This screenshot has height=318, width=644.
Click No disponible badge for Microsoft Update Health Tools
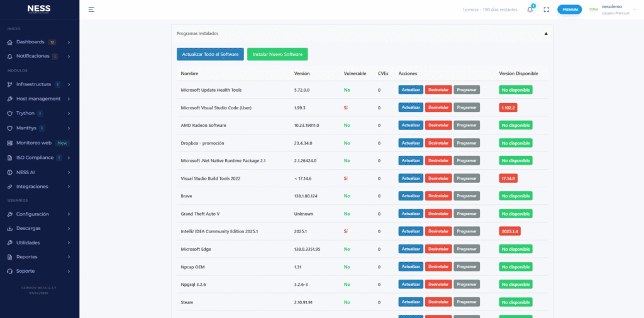[x=516, y=90]
